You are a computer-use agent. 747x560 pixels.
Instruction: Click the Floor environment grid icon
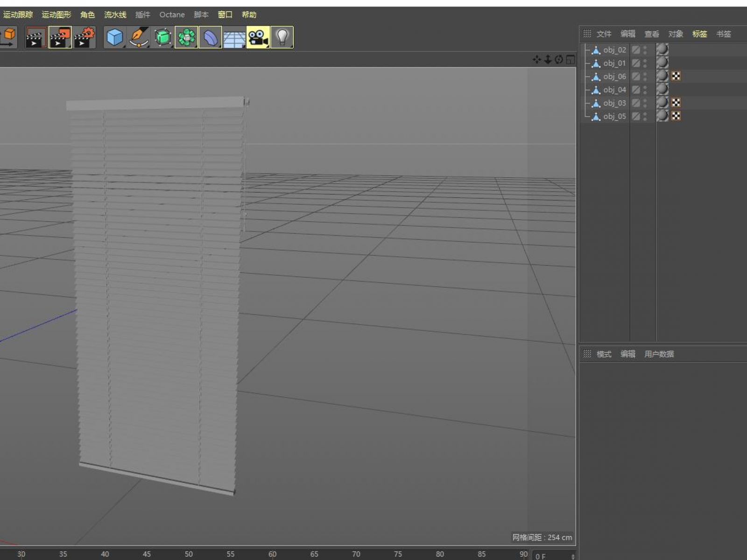coord(234,37)
